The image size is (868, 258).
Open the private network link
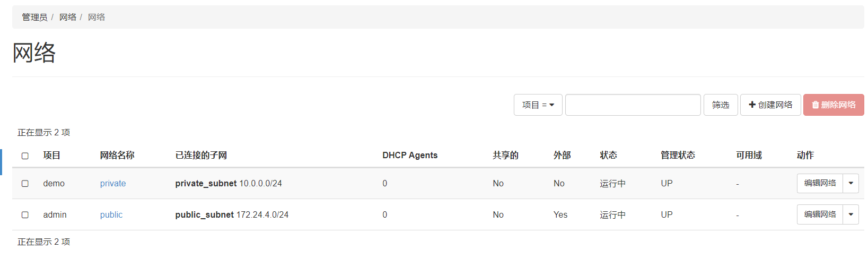click(x=113, y=184)
